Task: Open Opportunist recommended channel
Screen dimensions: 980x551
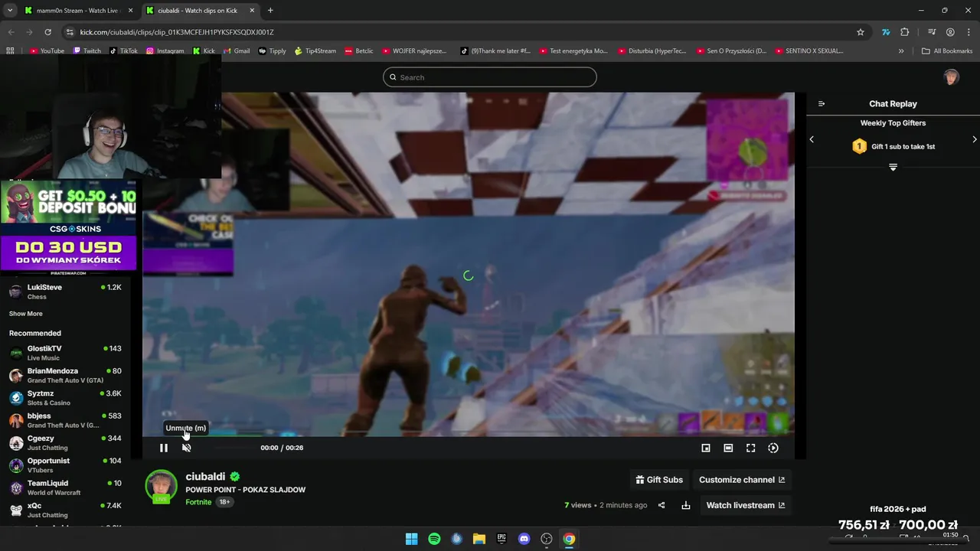Action: coord(65,465)
